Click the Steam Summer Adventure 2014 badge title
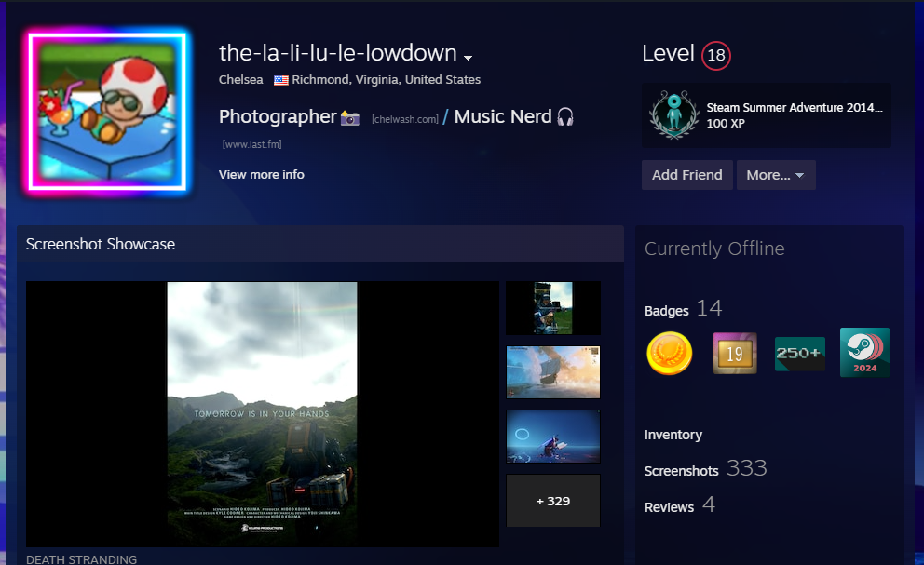 pos(795,107)
